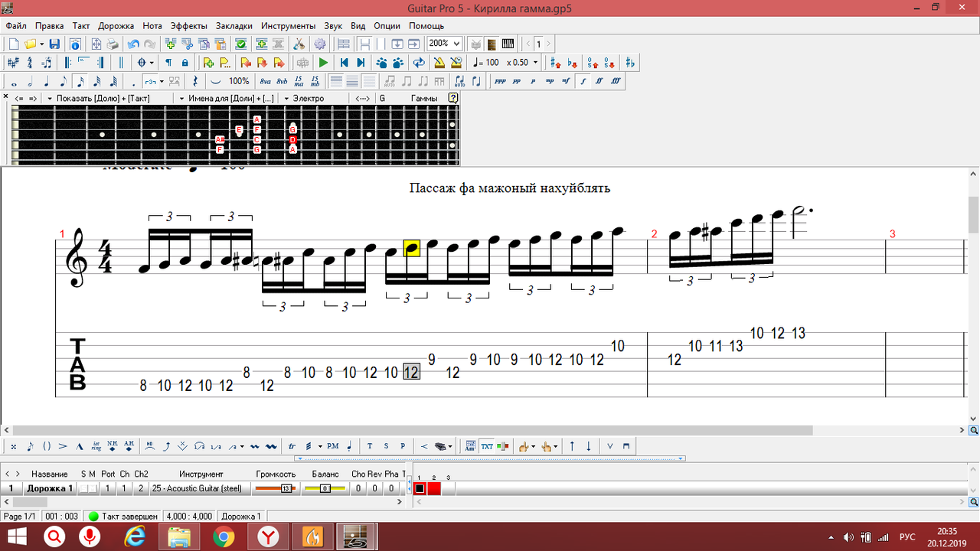The width and height of the screenshot is (980, 551).
Task: Toggle the fretboard view icon
Action: (x=492, y=44)
